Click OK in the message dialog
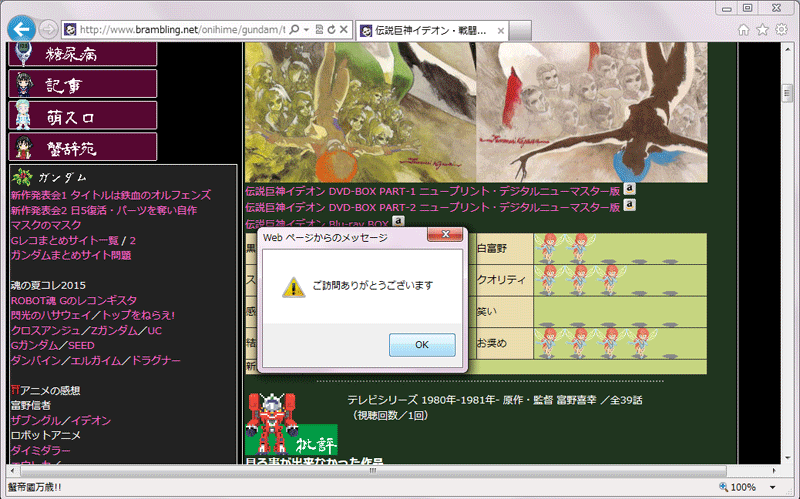 tap(422, 345)
